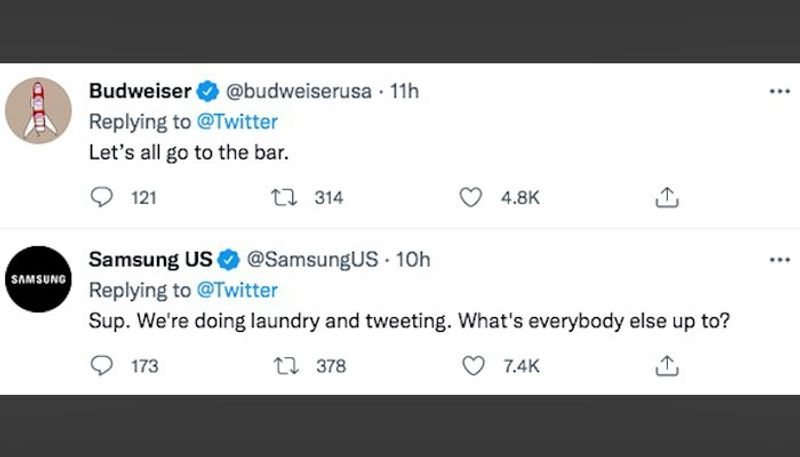Open the more options menu on Samsung's tweet
The height and width of the screenshot is (457, 800).
tap(779, 259)
